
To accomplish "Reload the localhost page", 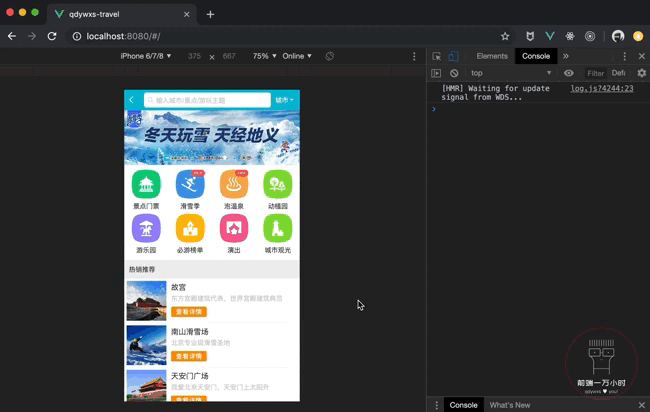I will 52,36.
